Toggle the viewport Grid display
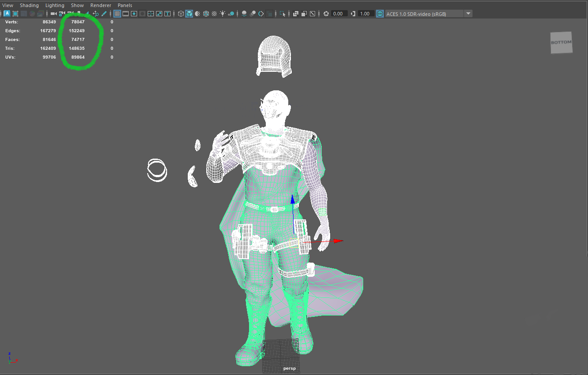Screen dimensions: 588x375 (117, 14)
